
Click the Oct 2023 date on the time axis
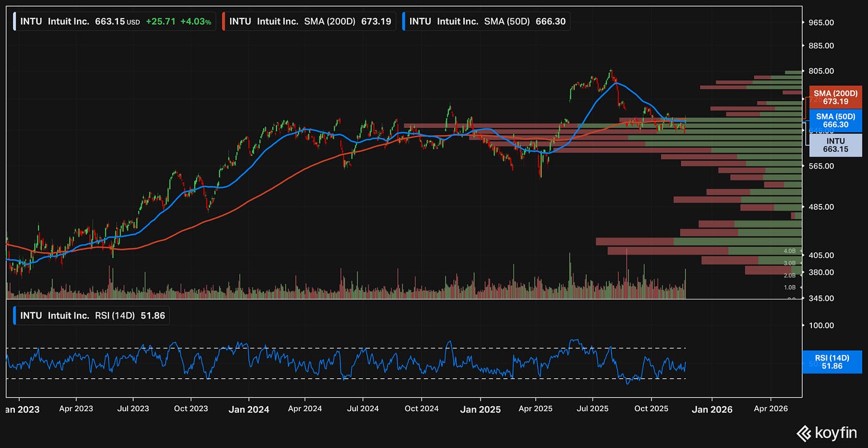point(191,409)
